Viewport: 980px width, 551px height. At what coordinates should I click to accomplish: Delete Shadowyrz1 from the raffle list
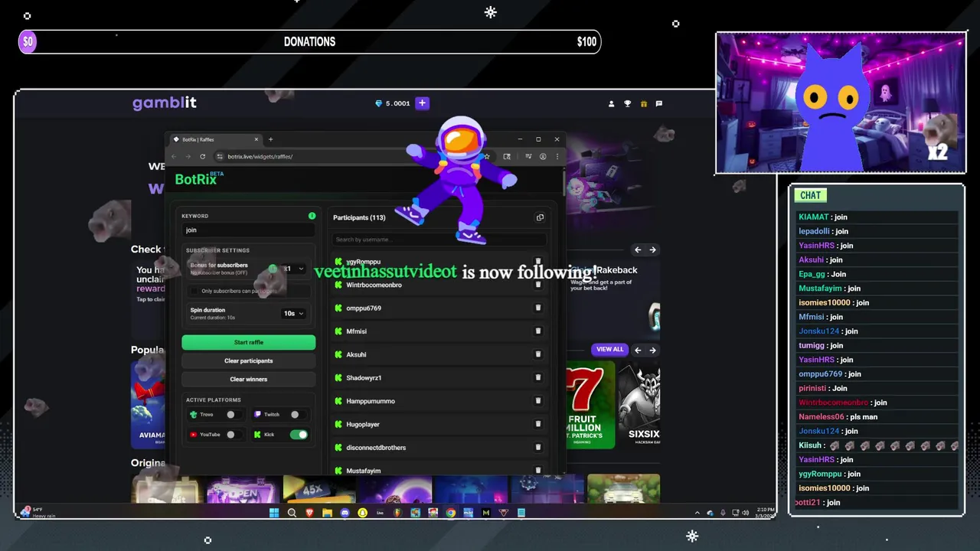[538, 377]
